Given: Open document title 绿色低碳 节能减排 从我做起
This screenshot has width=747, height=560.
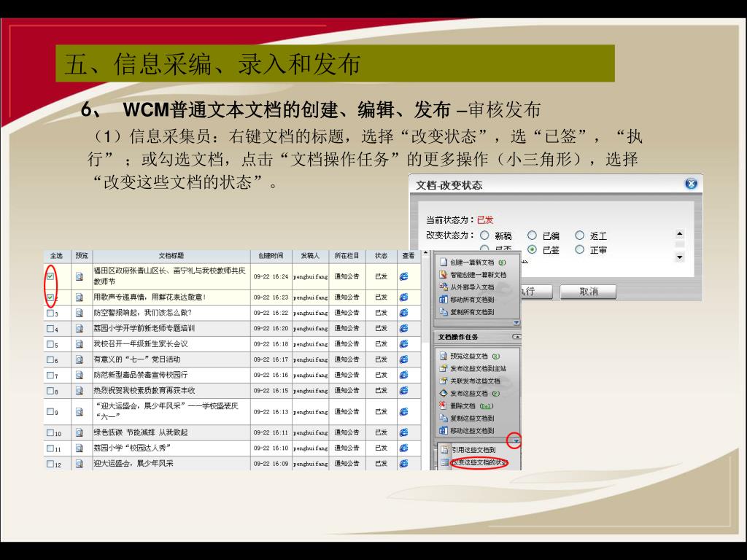Looking at the screenshot, I should [141, 432].
